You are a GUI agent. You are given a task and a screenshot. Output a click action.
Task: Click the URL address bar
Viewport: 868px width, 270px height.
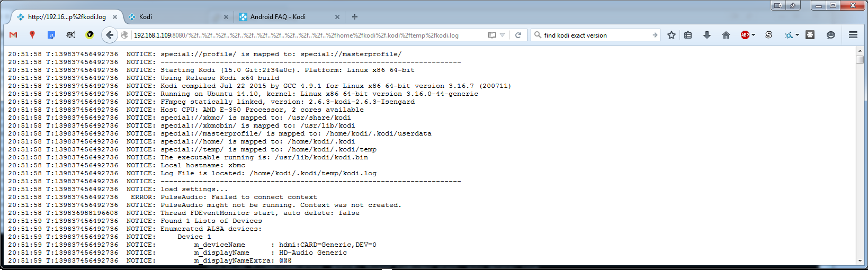[307, 35]
